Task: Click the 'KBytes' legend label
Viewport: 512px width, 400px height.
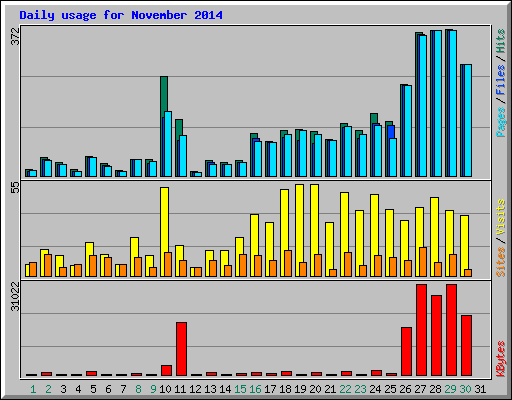Action: [x=501, y=359]
